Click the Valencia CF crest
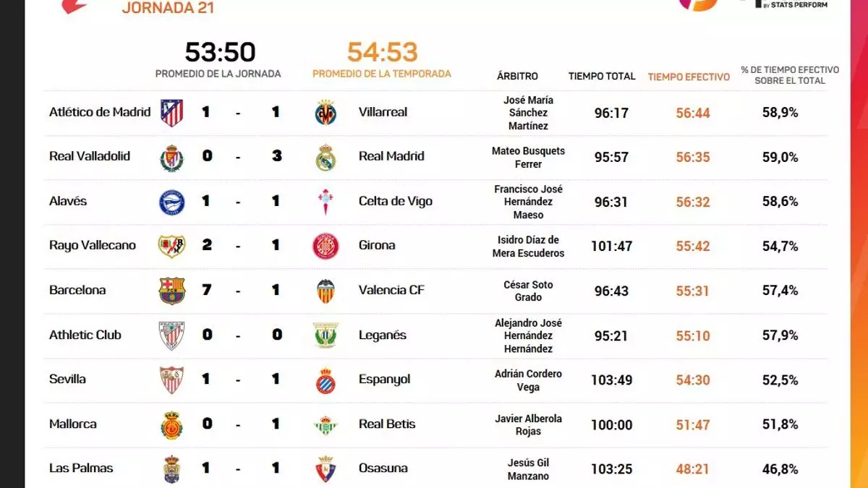 click(325, 291)
